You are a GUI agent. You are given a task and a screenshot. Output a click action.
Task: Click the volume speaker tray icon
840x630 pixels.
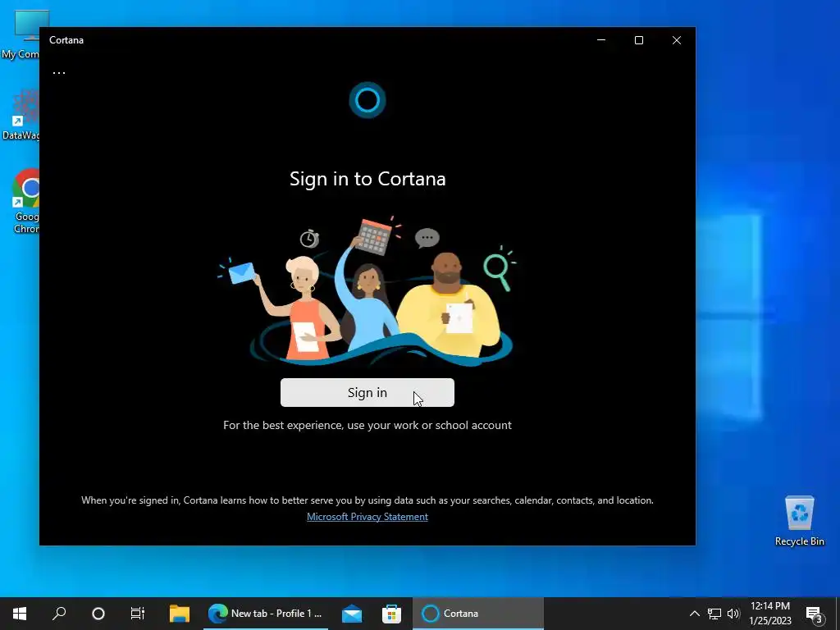733,614
